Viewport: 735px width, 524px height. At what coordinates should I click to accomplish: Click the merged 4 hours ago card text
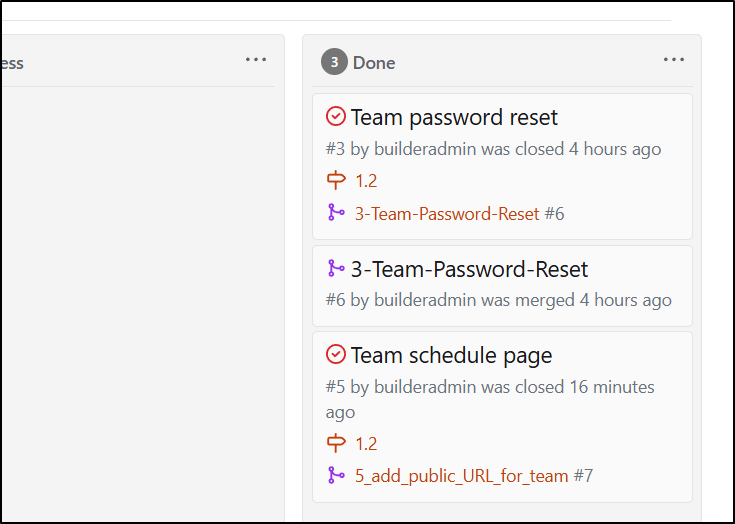tap(499, 300)
